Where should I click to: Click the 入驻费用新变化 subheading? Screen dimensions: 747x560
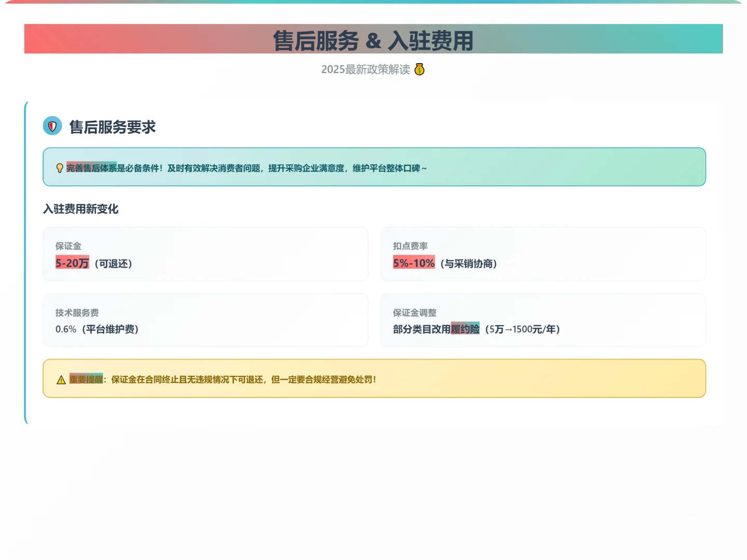point(81,209)
